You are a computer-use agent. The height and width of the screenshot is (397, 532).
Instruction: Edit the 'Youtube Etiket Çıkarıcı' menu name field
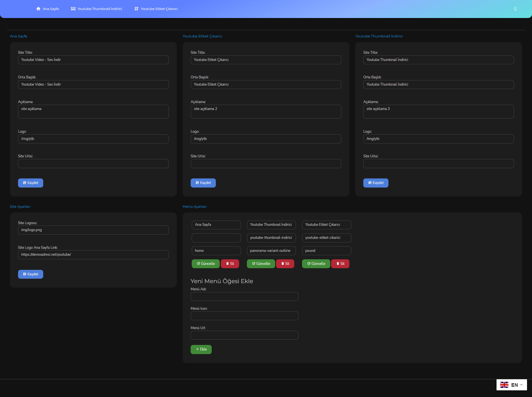click(x=327, y=225)
